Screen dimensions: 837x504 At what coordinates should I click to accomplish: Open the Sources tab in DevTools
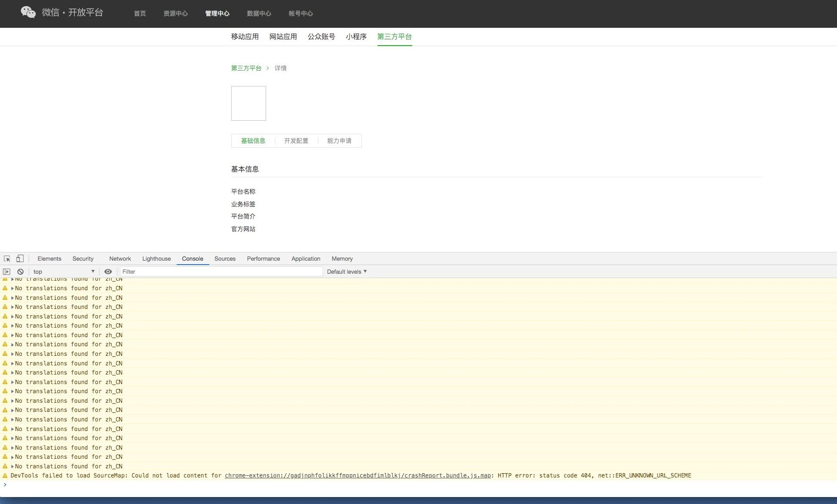(x=225, y=259)
